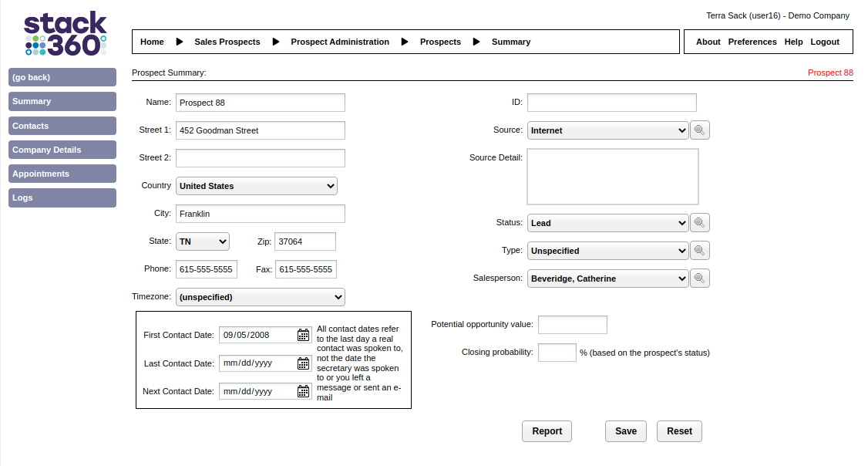868x466 pixels.
Task: Click the Report button
Action: click(x=547, y=431)
